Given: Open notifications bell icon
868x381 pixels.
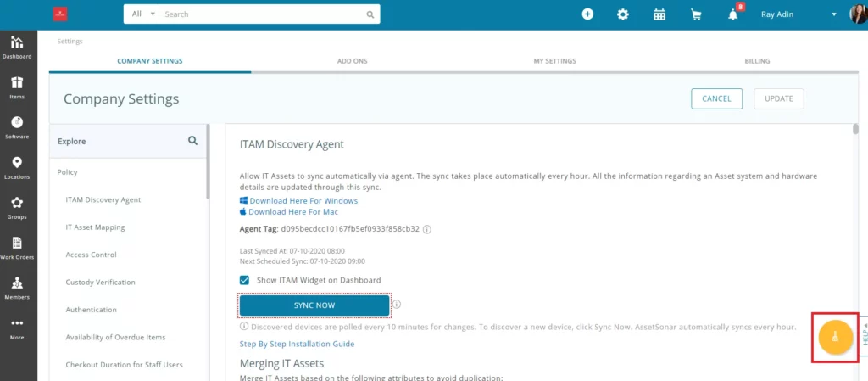Looking at the screenshot, I should coord(733,14).
